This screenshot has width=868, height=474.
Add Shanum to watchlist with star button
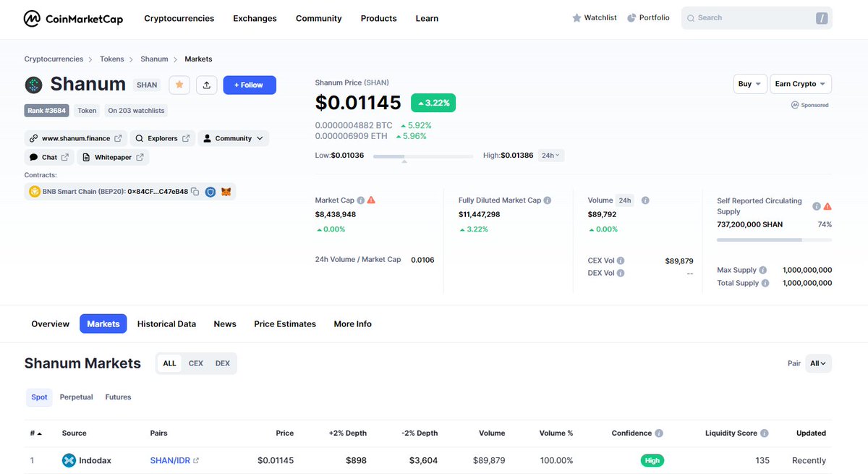point(179,85)
